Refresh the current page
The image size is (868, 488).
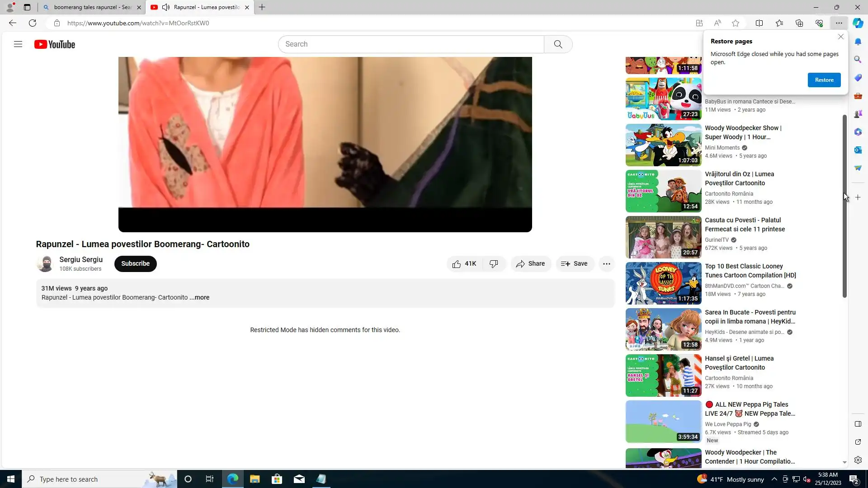[x=33, y=23]
